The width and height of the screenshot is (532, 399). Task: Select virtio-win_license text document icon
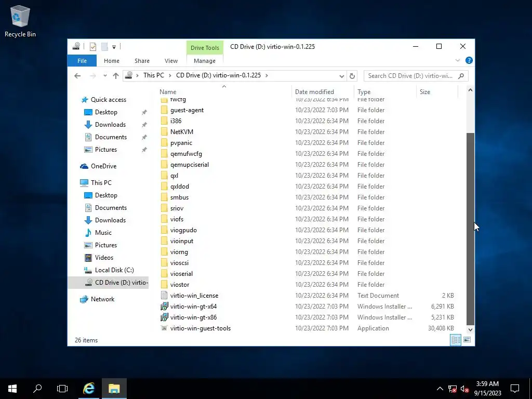pyautogui.click(x=164, y=296)
